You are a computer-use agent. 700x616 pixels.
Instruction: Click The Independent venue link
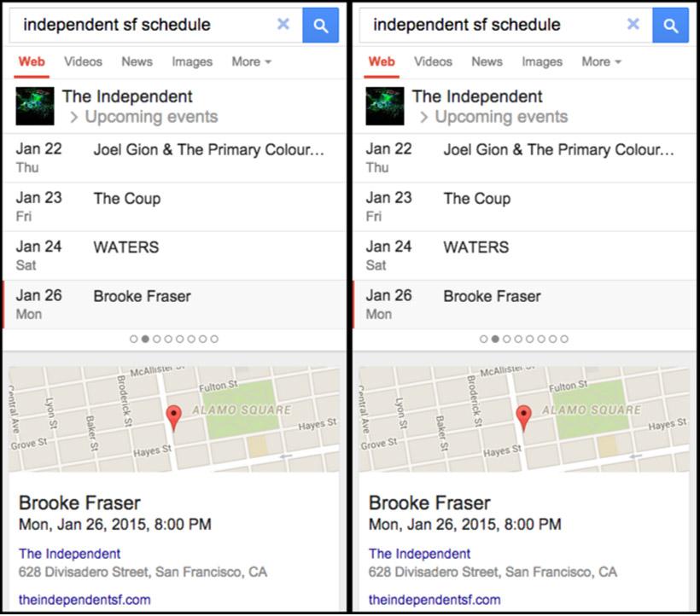(69, 554)
